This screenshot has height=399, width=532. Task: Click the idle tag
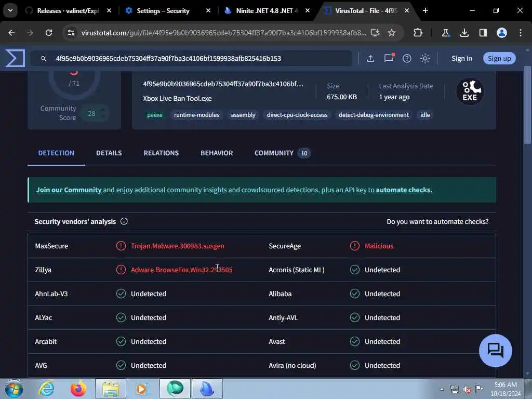[425, 115]
